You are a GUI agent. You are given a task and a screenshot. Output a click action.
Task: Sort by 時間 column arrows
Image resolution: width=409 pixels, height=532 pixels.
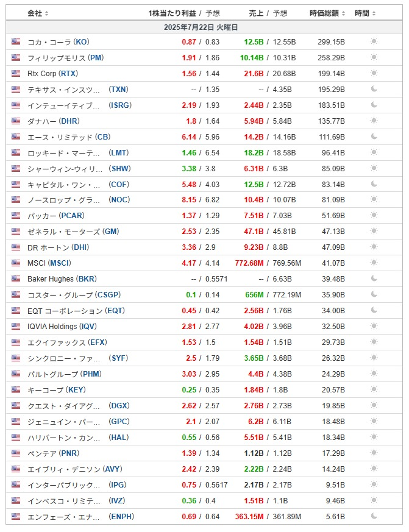click(x=374, y=13)
